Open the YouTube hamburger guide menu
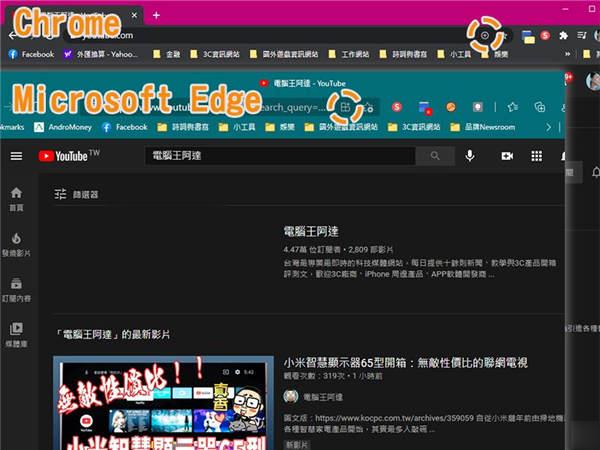 [16, 156]
